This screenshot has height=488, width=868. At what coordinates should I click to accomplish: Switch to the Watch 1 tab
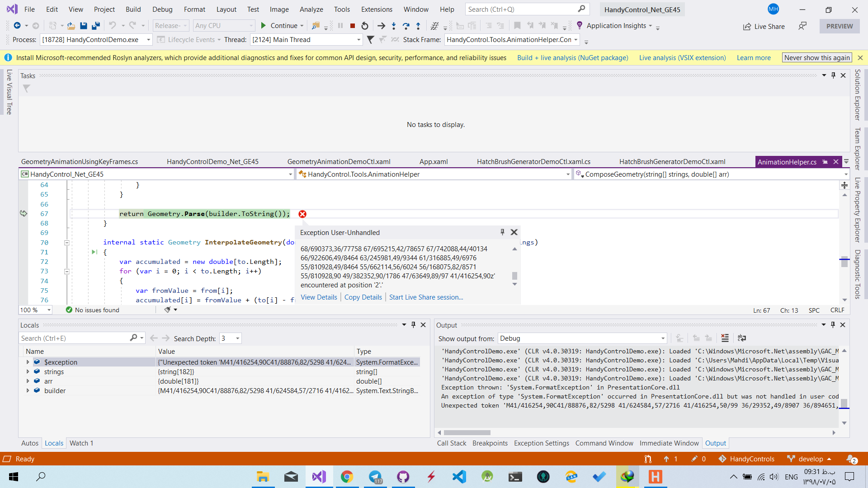(81, 443)
